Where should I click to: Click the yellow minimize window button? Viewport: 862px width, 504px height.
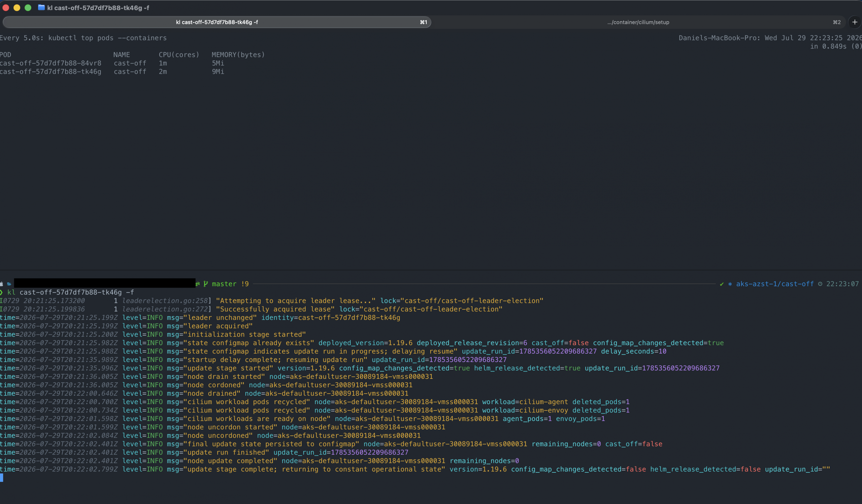pyautogui.click(x=17, y=7)
